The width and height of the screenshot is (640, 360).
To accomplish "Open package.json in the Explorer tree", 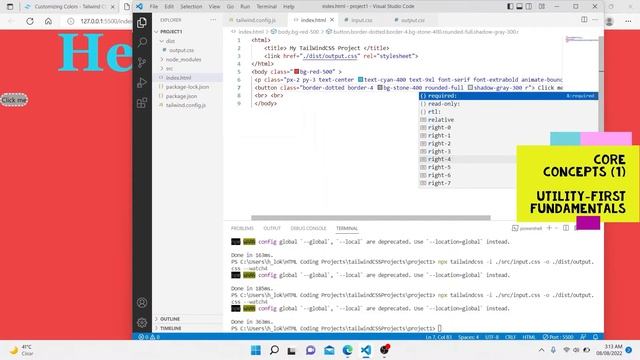I will pos(181,96).
